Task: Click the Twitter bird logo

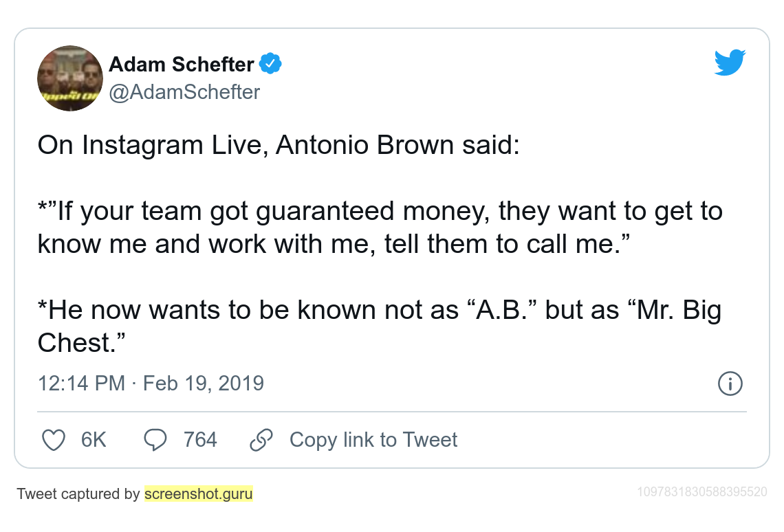Action: (730, 62)
